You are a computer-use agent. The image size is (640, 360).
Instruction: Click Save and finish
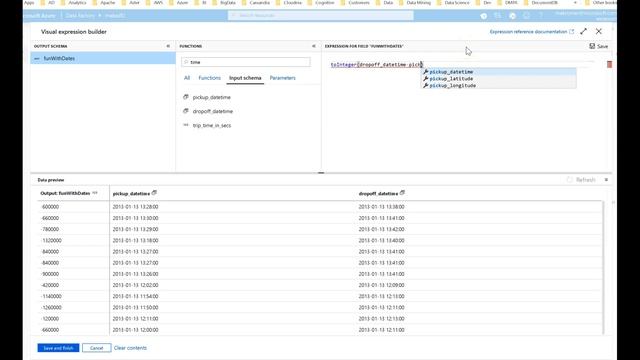tap(58, 348)
